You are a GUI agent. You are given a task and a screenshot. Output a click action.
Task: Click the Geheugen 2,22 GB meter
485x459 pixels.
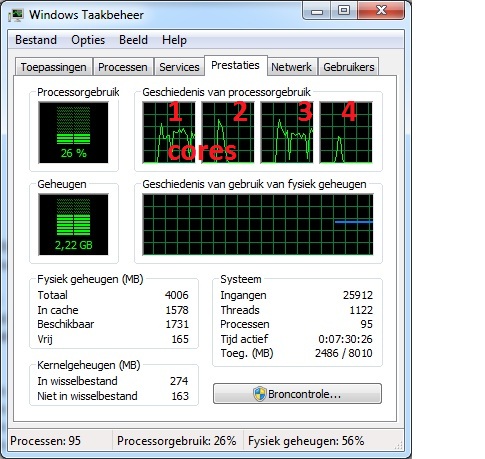point(73,225)
